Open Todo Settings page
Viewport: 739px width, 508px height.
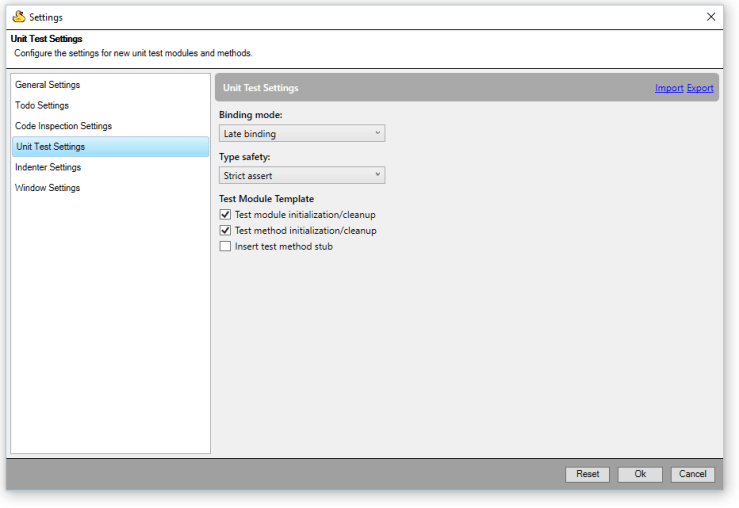click(x=110, y=106)
